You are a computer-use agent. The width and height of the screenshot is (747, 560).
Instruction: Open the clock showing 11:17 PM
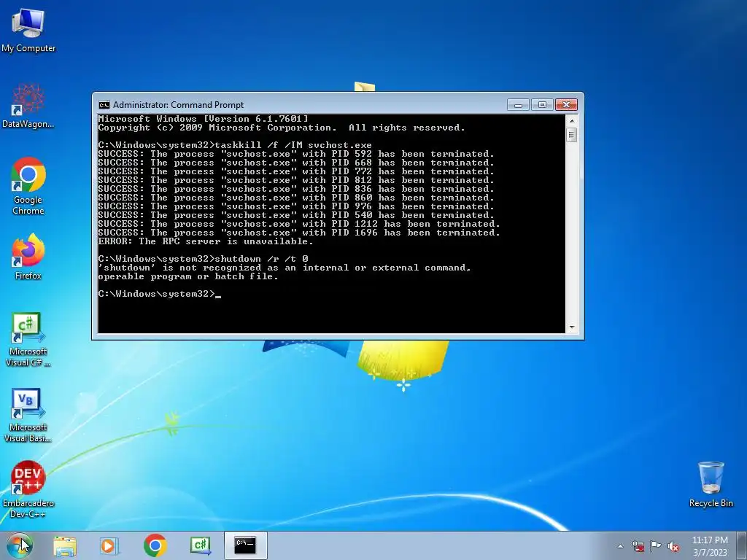[710, 545]
